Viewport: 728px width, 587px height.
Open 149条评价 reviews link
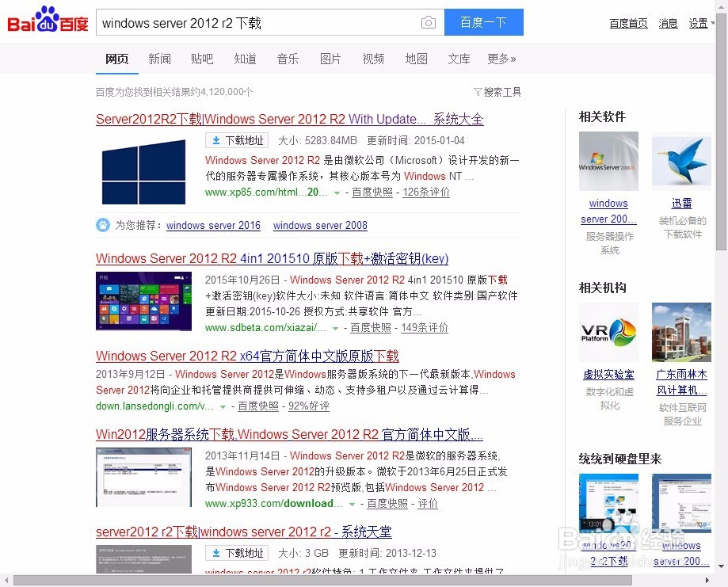pyautogui.click(x=425, y=328)
